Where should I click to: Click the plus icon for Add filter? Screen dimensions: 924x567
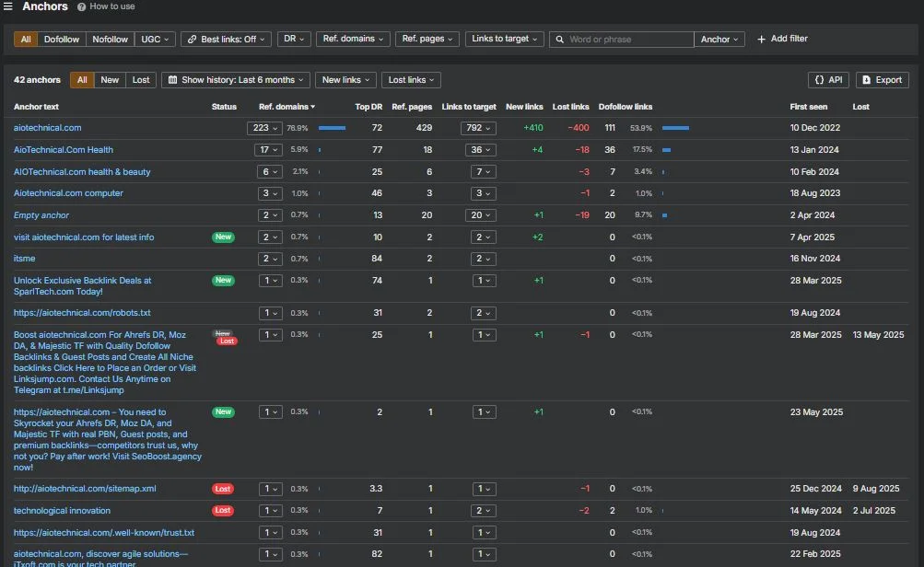(x=761, y=39)
